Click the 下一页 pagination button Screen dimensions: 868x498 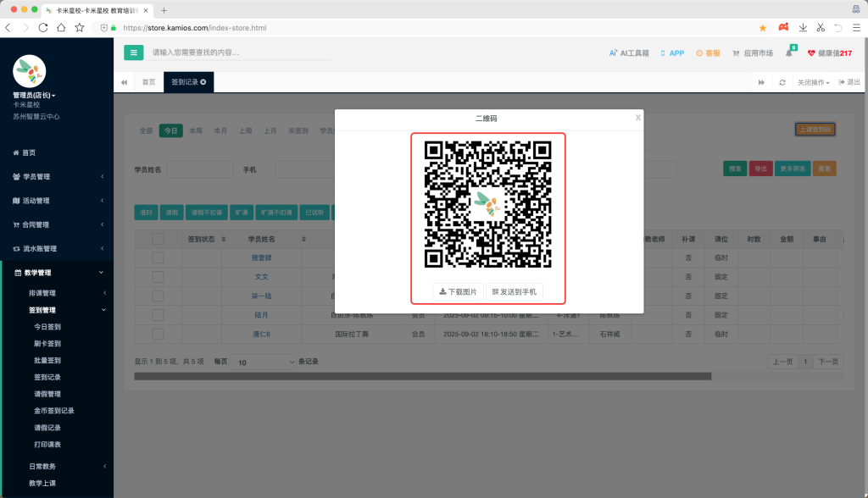click(828, 362)
